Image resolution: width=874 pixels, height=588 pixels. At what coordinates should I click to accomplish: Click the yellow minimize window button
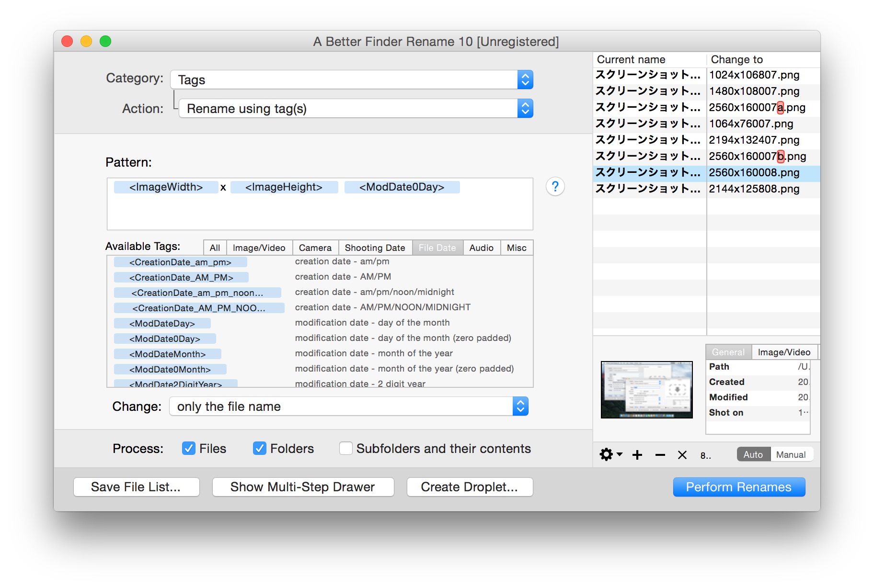coord(86,42)
